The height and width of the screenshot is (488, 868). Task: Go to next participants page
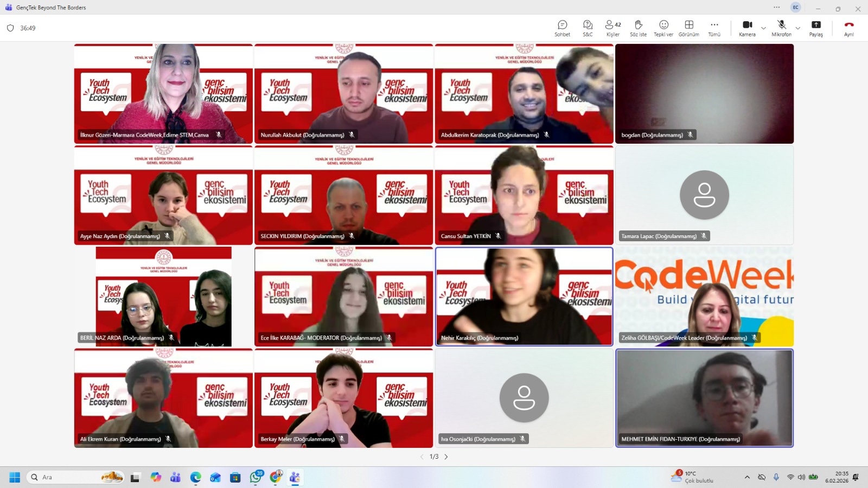446,457
